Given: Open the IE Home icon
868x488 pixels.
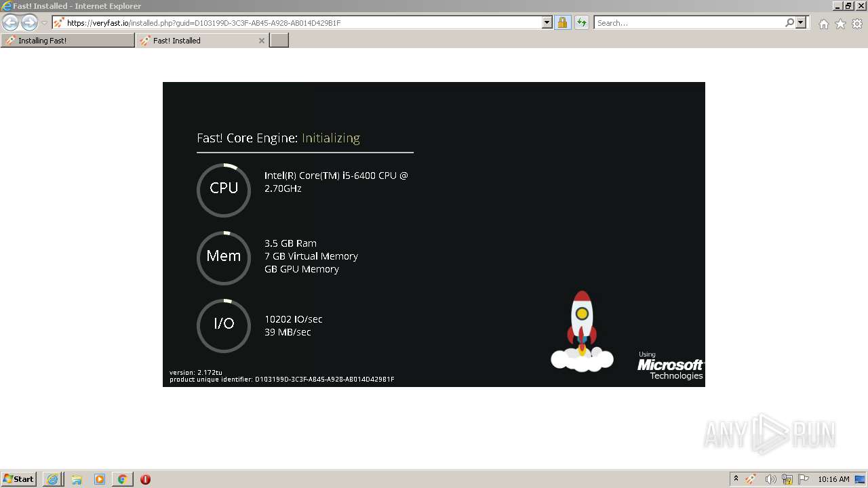Looking at the screenshot, I should coord(823,24).
